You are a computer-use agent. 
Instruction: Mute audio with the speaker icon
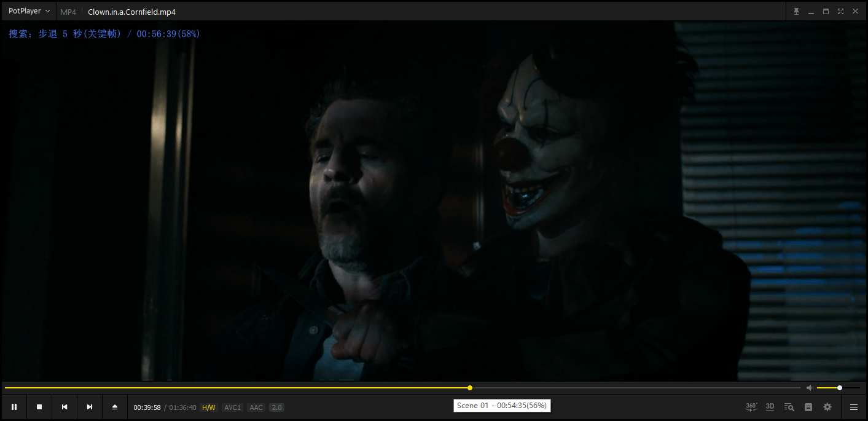point(810,388)
